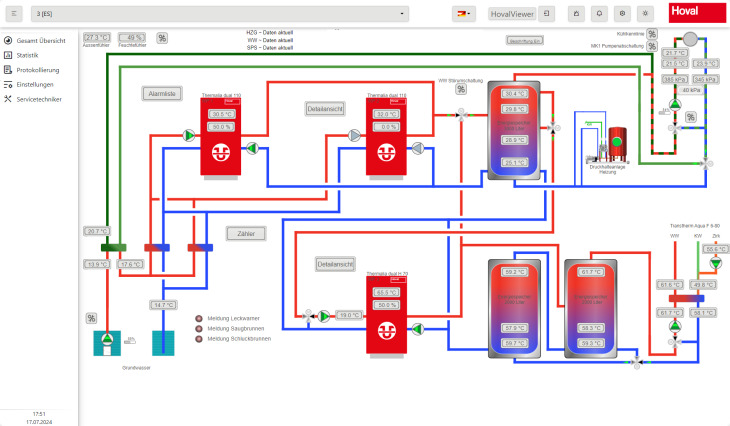Click the percent icon next to Feuchtefühler

click(x=162, y=38)
